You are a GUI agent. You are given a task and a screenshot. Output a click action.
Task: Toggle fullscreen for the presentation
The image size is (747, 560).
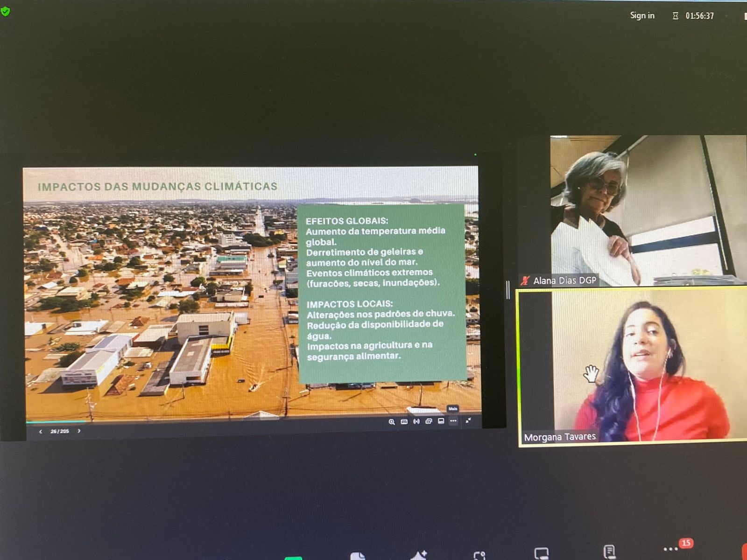point(468,420)
